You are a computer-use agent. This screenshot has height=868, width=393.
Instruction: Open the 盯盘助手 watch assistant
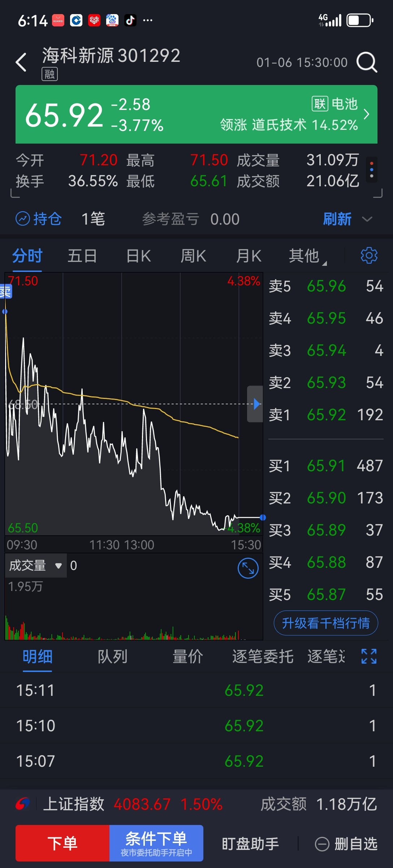[x=250, y=844]
